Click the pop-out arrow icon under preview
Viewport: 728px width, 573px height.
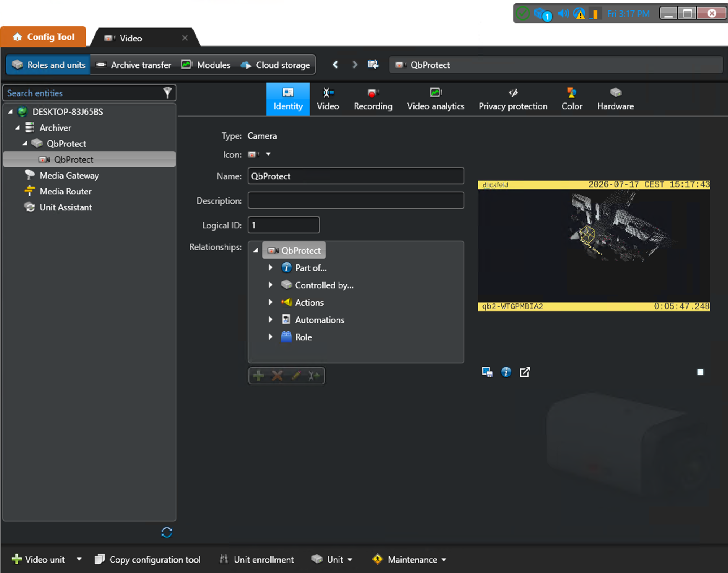coord(525,372)
